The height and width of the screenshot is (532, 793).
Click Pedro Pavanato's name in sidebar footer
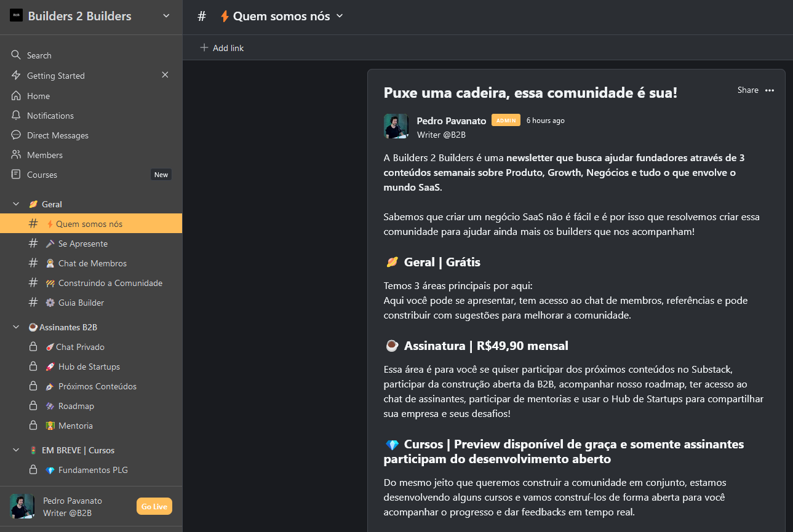(x=73, y=501)
